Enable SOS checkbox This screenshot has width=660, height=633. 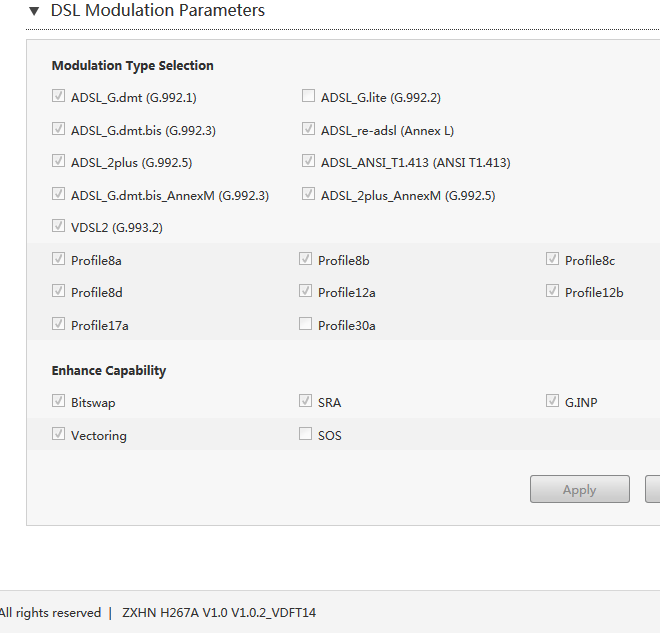306,434
